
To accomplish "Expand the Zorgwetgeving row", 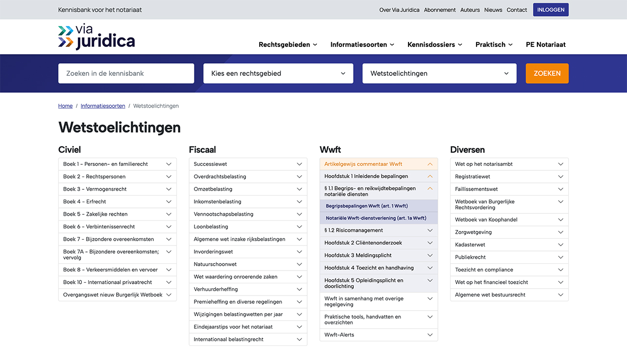I will pos(509,232).
